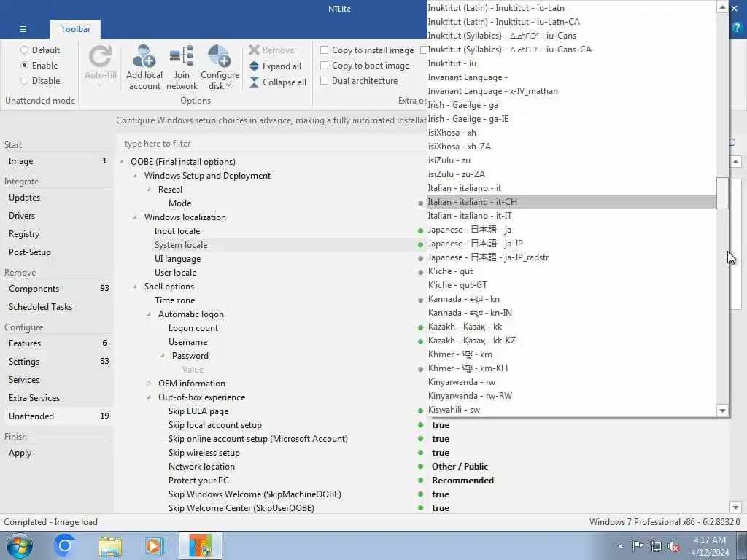The height and width of the screenshot is (560, 747).
Task: Open Chrome from the taskbar
Action: tap(64, 545)
